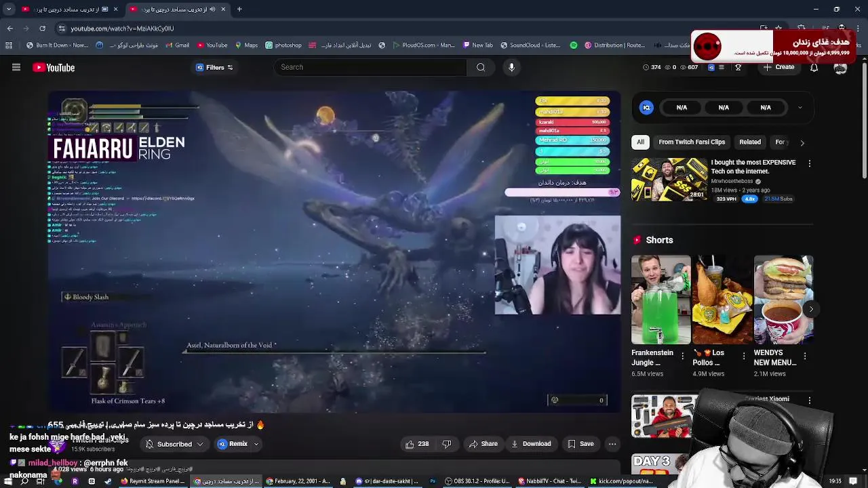Open OBS 30.1.2 from the taskbar
The width and height of the screenshot is (868, 488).
coord(477,481)
